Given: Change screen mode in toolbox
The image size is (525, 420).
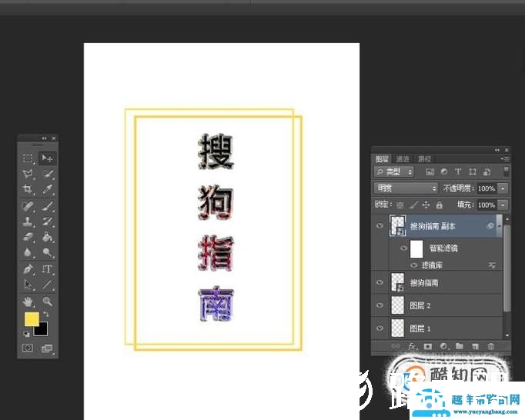Looking at the screenshot, I should [47, 348].
